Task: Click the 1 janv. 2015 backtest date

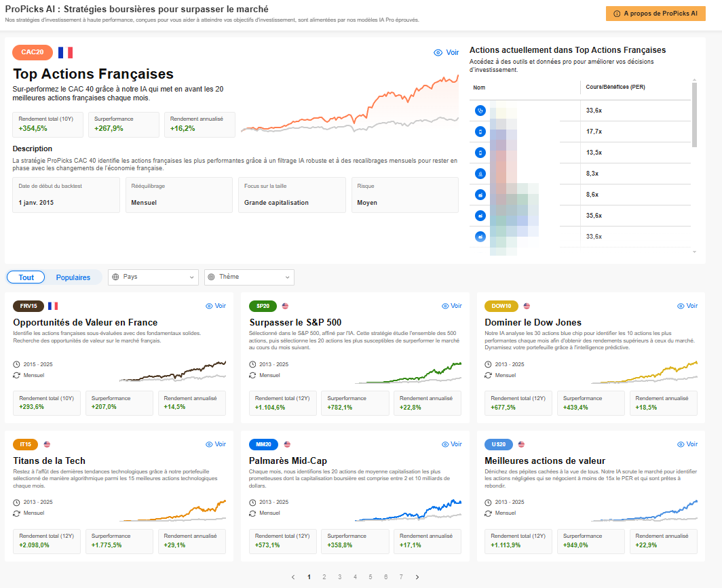Action: (x=36, y=203)
